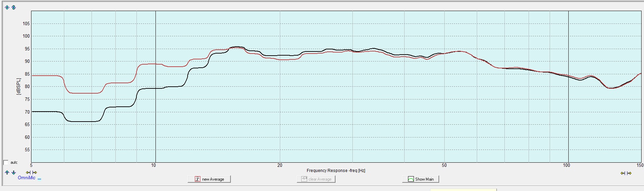644x191 pixels.
Task: Click the 50 Hz frequency axis label
Action: point(444,165)
